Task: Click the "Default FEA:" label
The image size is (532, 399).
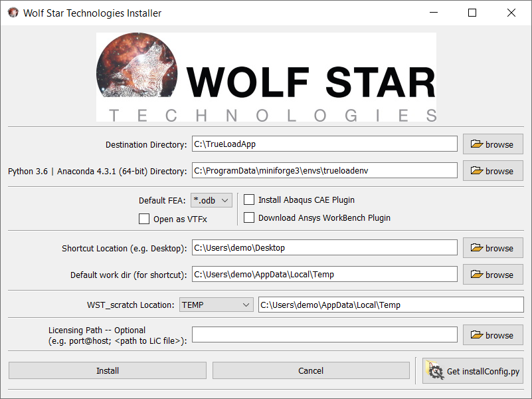Action: 162,201
